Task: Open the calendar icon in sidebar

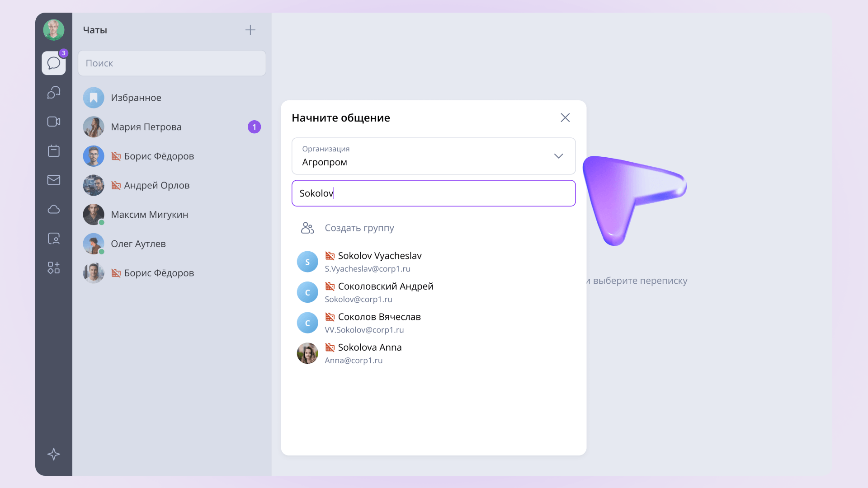Action: click(x=54, y=150)
